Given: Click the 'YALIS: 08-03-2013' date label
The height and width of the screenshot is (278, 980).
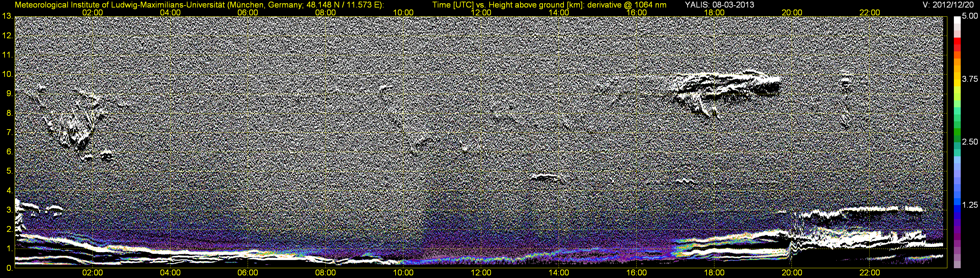Looking at the screenshot, I should pos(719,5).
